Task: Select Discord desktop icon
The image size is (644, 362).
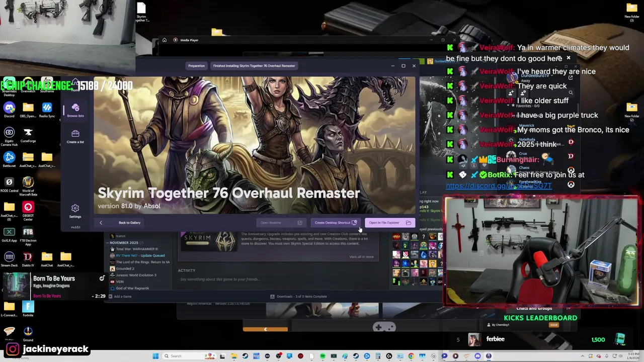Action: coord(9,110)
